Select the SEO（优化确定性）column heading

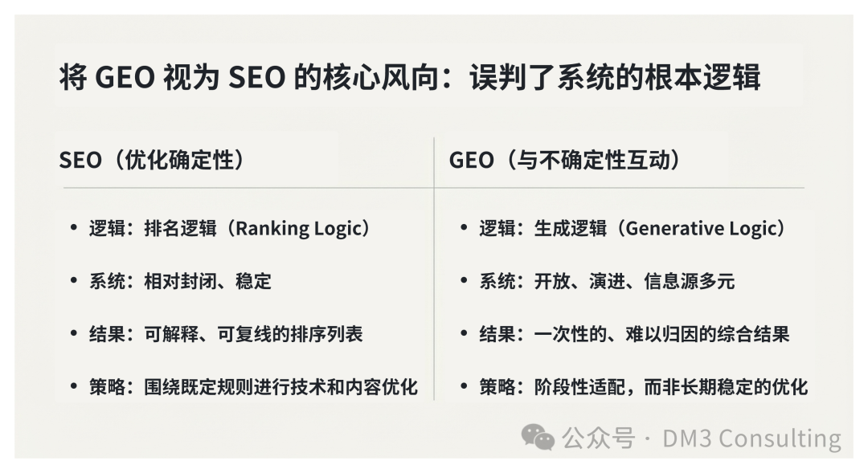(153, 160)
